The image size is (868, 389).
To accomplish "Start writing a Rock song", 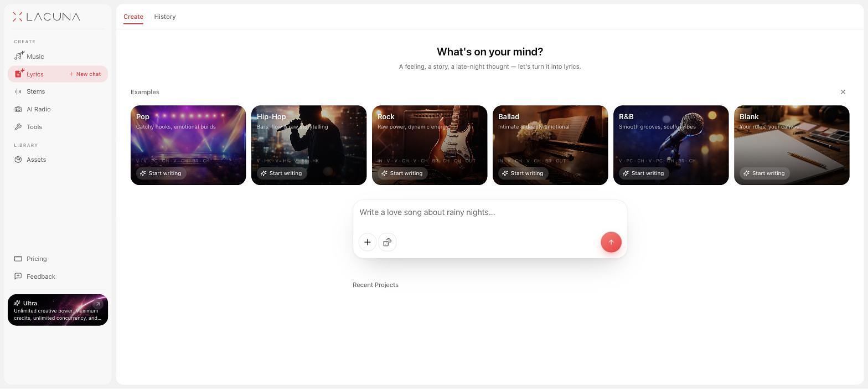I will (402, 173).
